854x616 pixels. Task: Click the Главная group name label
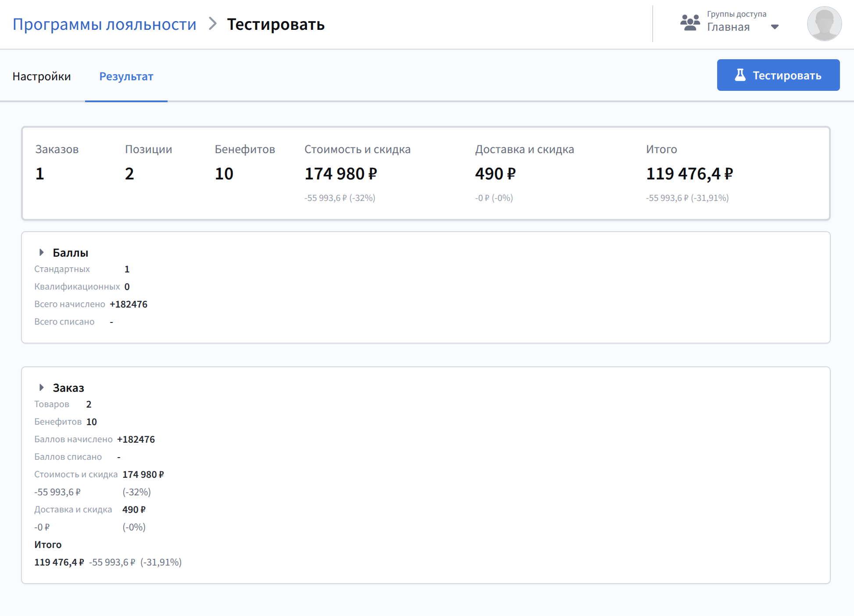[x=728, y=27]
